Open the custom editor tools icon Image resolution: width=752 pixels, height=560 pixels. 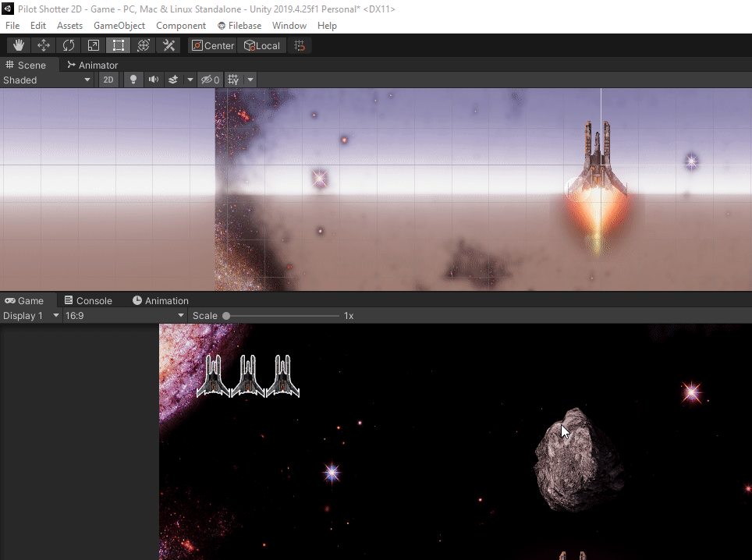(x=168, y=45)
